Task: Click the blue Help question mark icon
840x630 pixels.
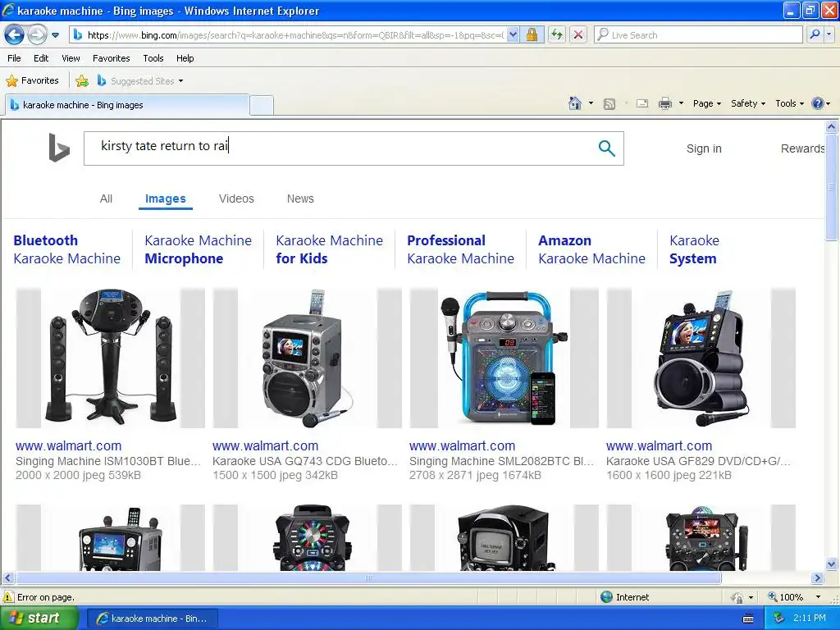Action: tap(818, 103)
